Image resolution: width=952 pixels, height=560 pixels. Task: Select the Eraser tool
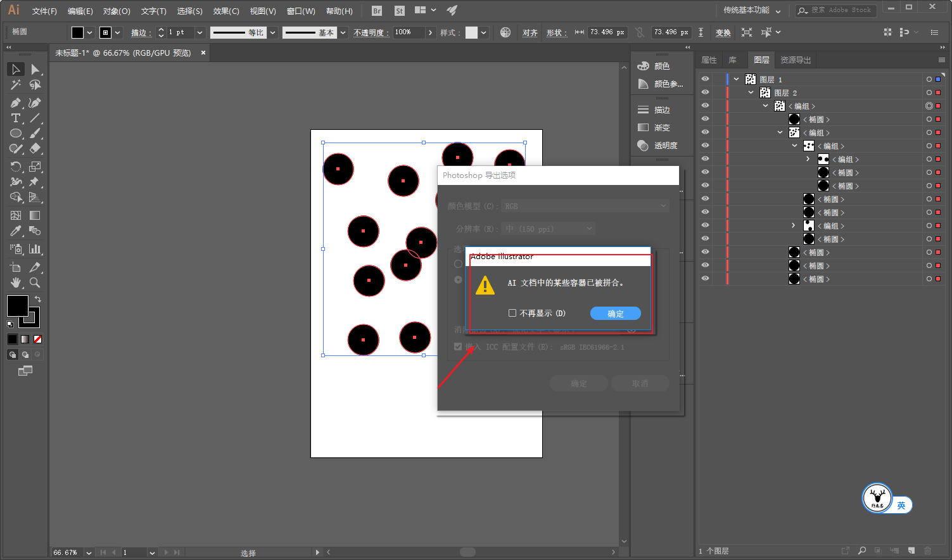pyautogui.click(x=35, y=148)
